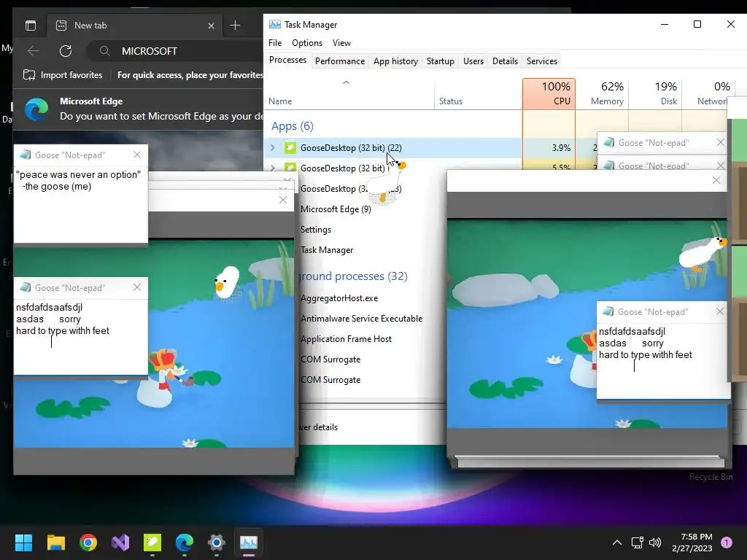Select the Settings process row
Screen dimensions: 747x560
coord(315,230)
